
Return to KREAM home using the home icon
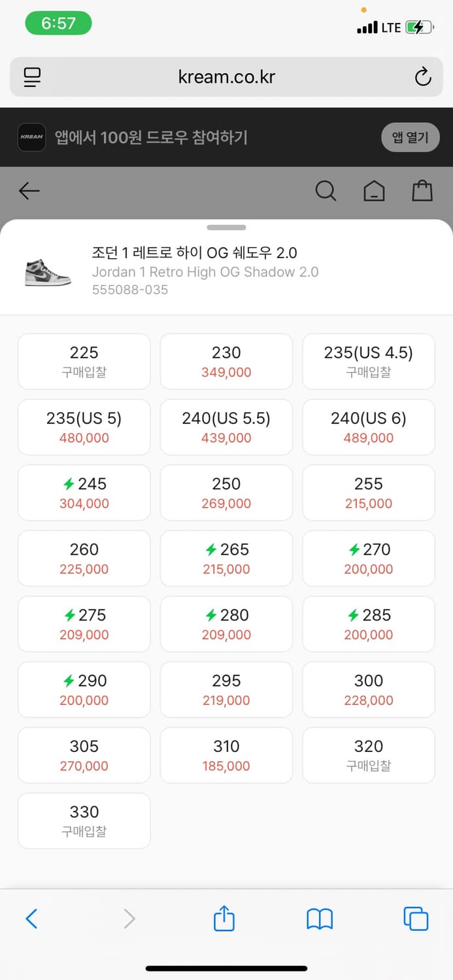click(374, 191)
